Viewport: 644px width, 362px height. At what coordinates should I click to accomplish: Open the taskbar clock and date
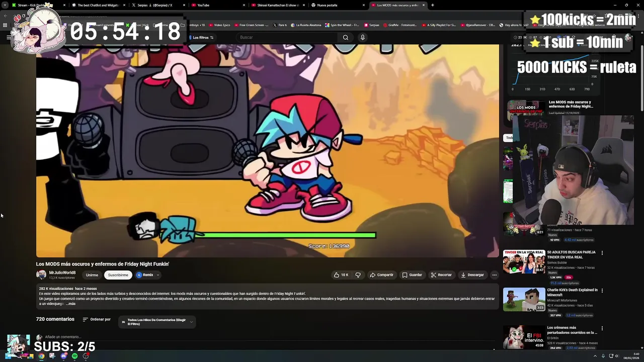631,356
